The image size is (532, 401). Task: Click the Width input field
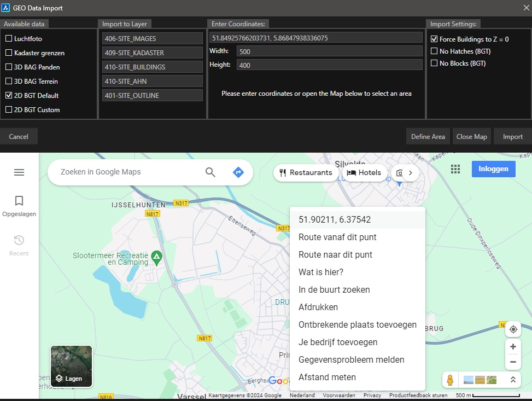click(327, 51)
